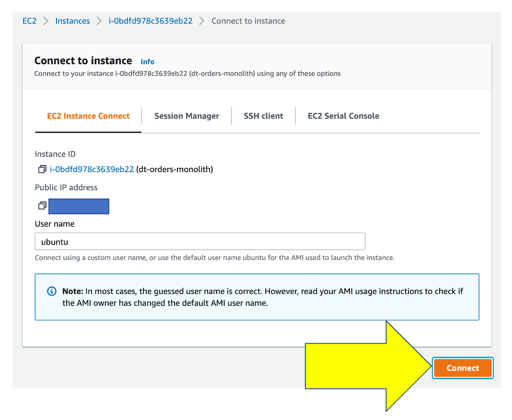Screen dimensions: 512x420
Task: Select the EC2 Serial Console tab
Action: [343, 116]
